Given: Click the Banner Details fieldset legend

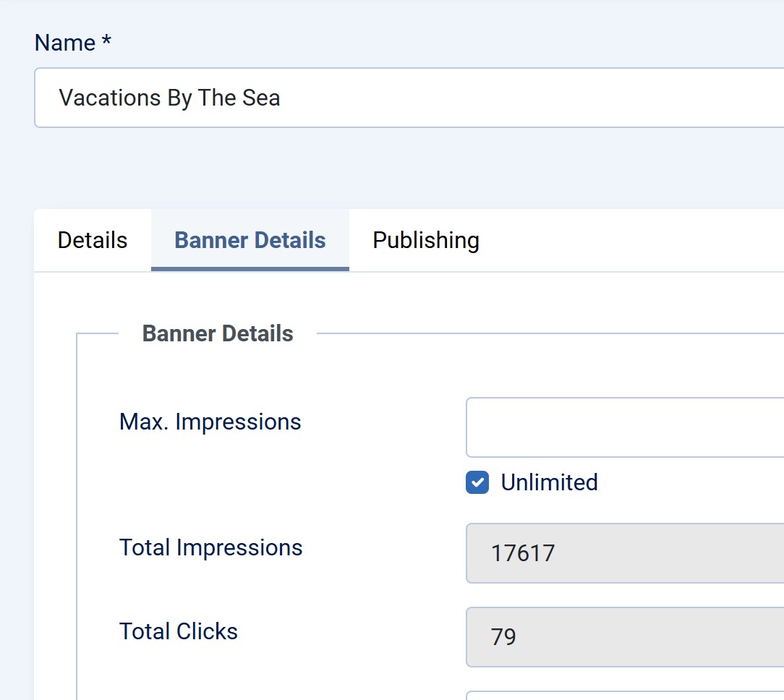Looking at the screenshot, I should click(x=218, y=333).
